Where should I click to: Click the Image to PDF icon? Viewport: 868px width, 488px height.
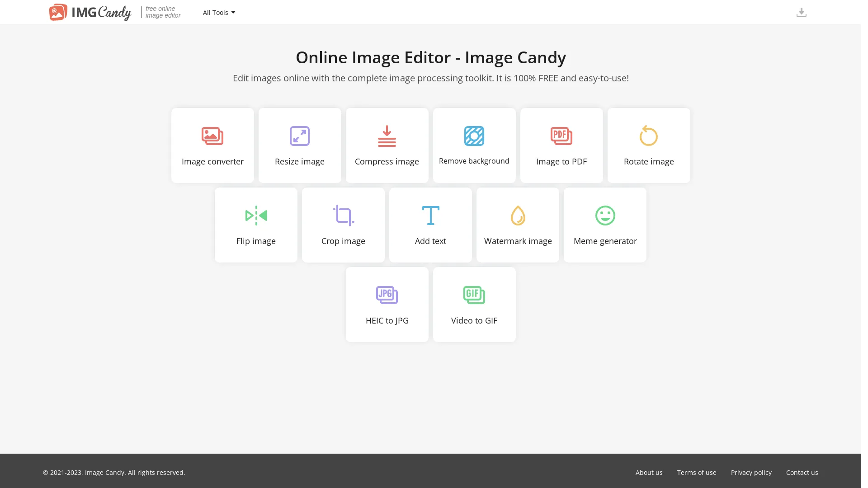tap(561, 136)
